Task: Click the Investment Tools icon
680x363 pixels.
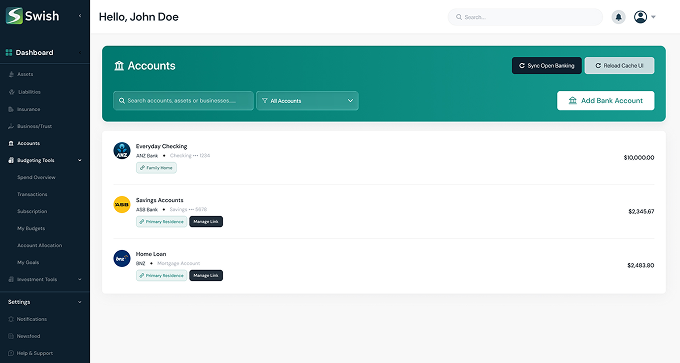Action: point(11,279)
